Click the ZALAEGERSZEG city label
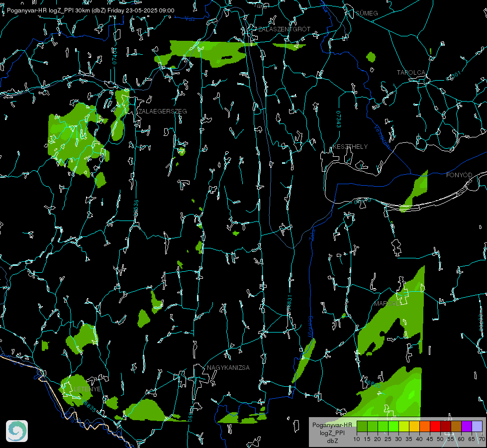The height and width of the screenshot is (448, 487). tap(163, 112)
